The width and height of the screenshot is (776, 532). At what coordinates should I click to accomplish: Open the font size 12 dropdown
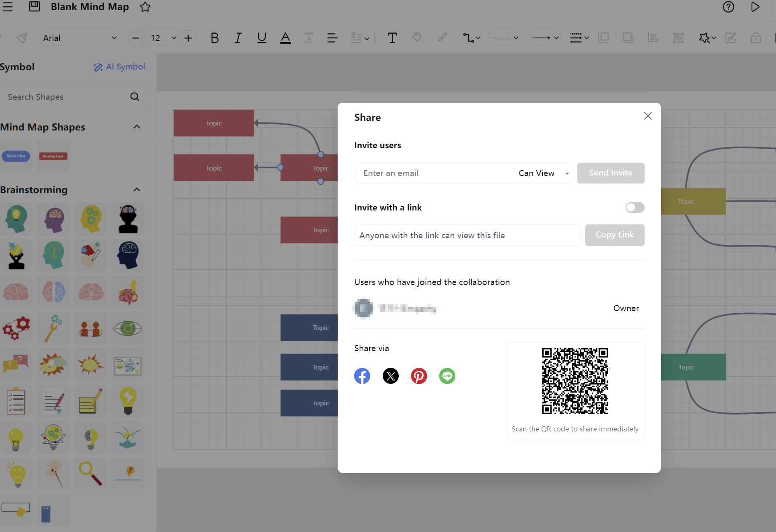(174, 38)
